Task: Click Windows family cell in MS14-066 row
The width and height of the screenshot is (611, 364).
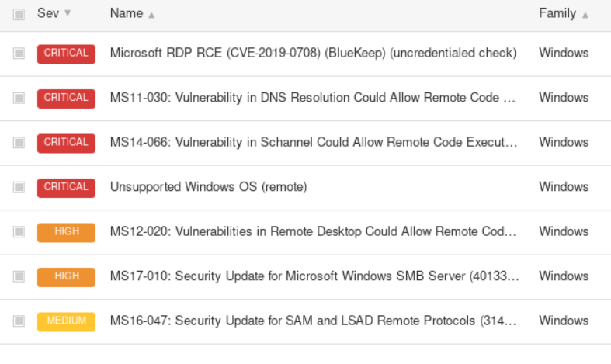Action: point(564,143)
